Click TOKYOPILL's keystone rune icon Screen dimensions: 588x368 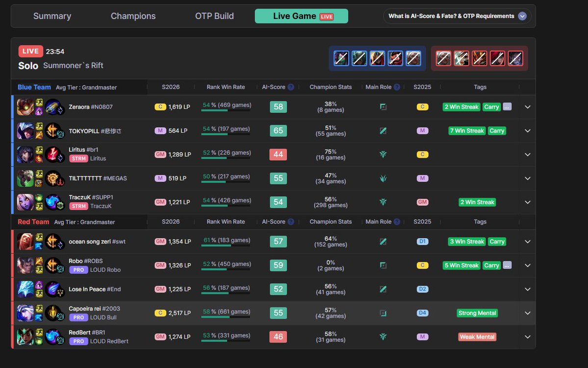(52, 130)
